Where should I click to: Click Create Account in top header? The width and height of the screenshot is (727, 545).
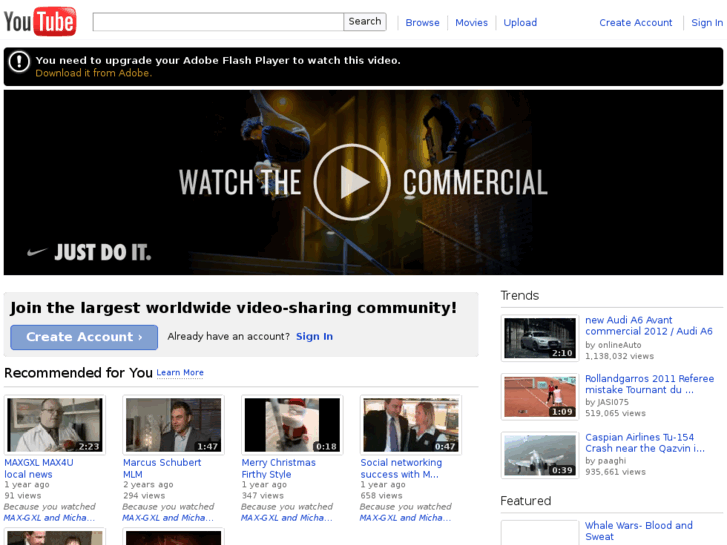[x=636, y=23]
